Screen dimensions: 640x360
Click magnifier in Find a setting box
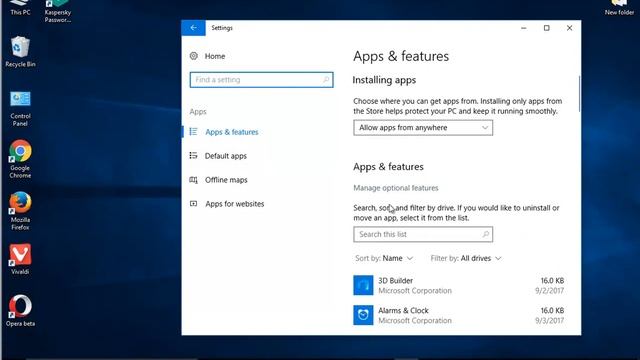click(326, 80)
